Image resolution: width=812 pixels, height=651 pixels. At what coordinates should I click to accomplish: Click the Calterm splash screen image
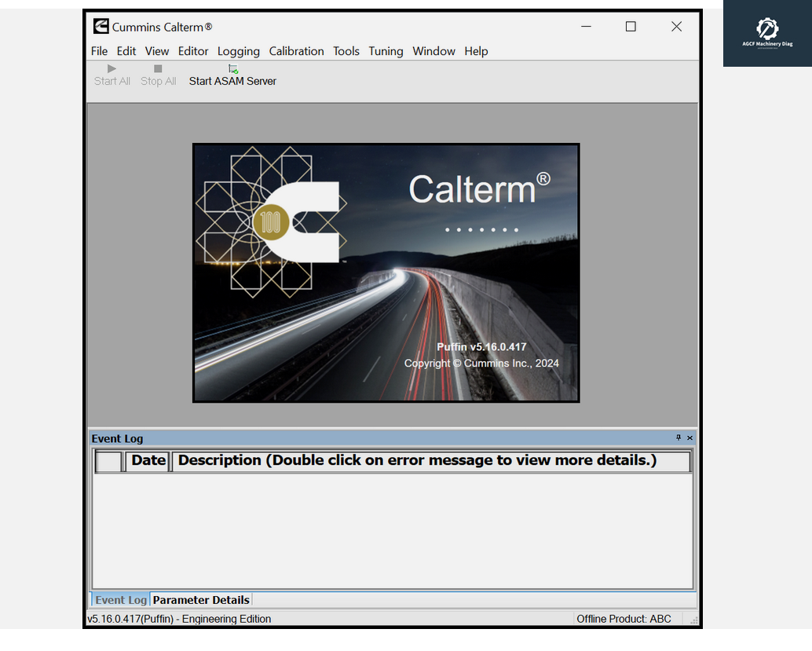386,272
